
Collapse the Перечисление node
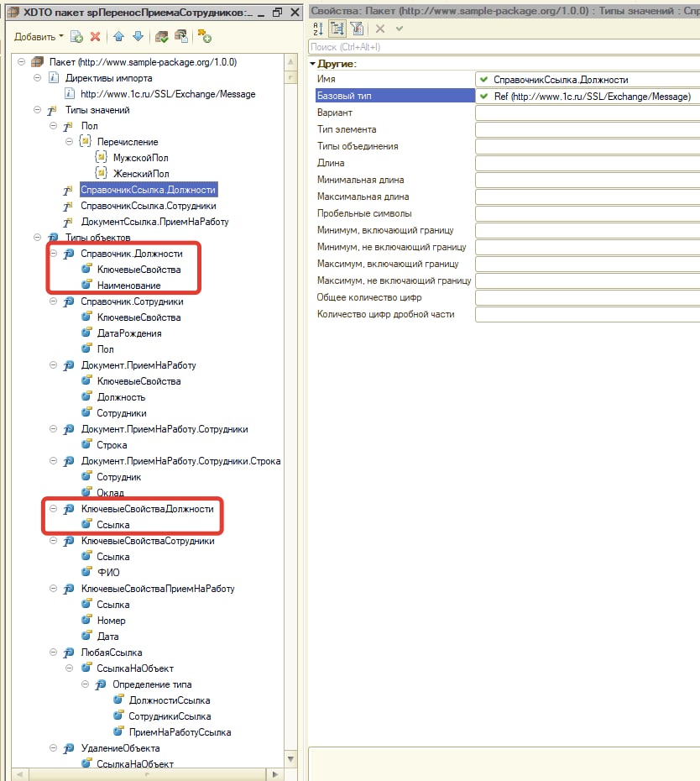(69, 141)
